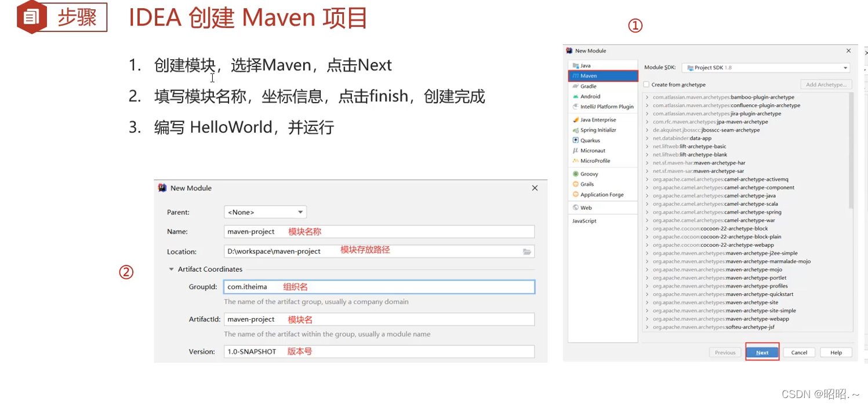Select softeu-archetype-jsf row
868x405 pixels.
(745, 327)
